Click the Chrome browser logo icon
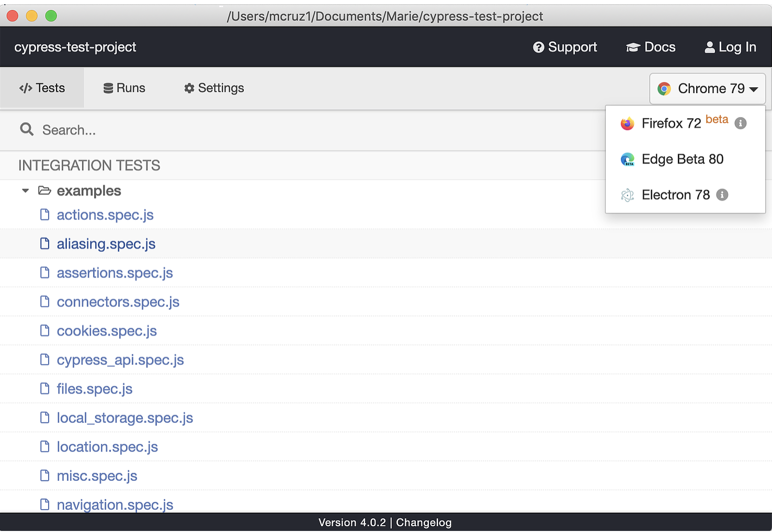This screenshot has width=772, height=532. click(664, 89)
